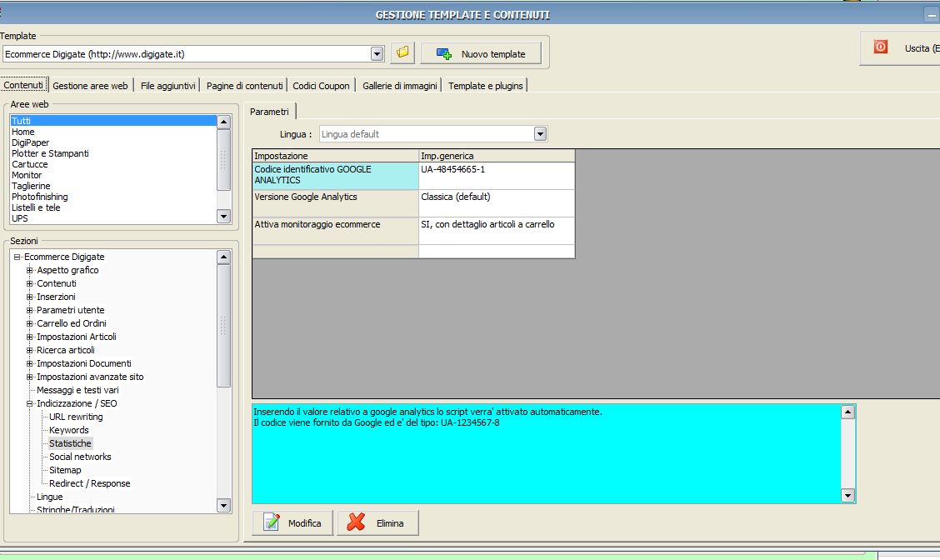This screenshot has width=940, height=560.
Task: Switch to Gestione aree web tab
Action: pos(90,86)
